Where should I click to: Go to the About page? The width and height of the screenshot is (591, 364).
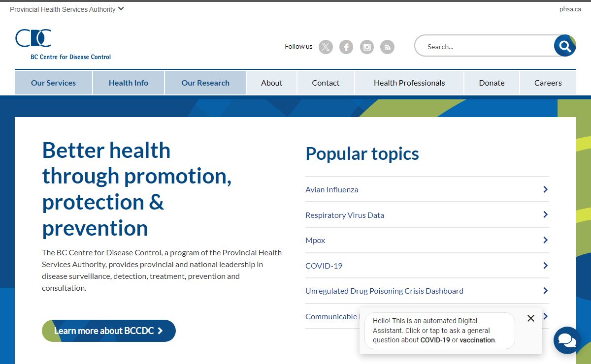272,83
